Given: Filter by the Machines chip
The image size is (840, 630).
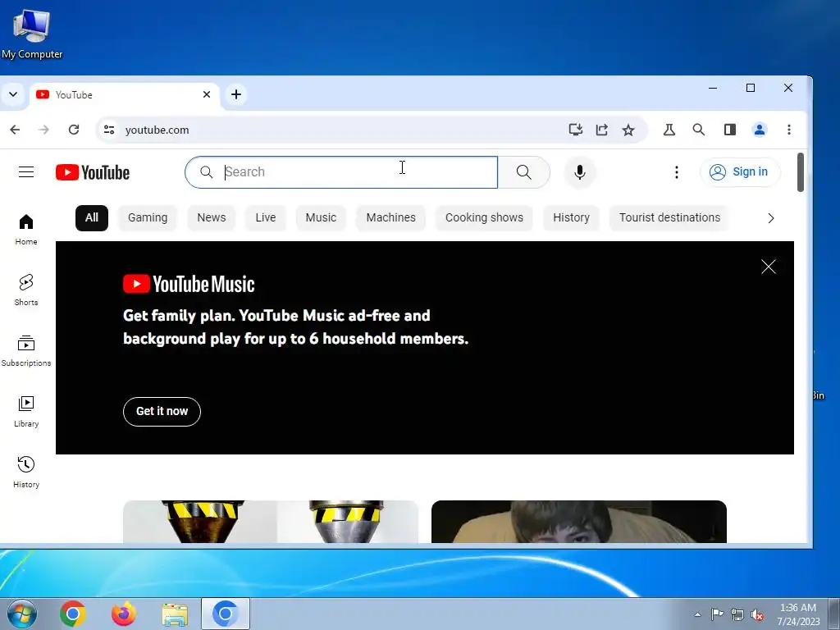Looking at the screenshot, I should click(x=391, y=217).
